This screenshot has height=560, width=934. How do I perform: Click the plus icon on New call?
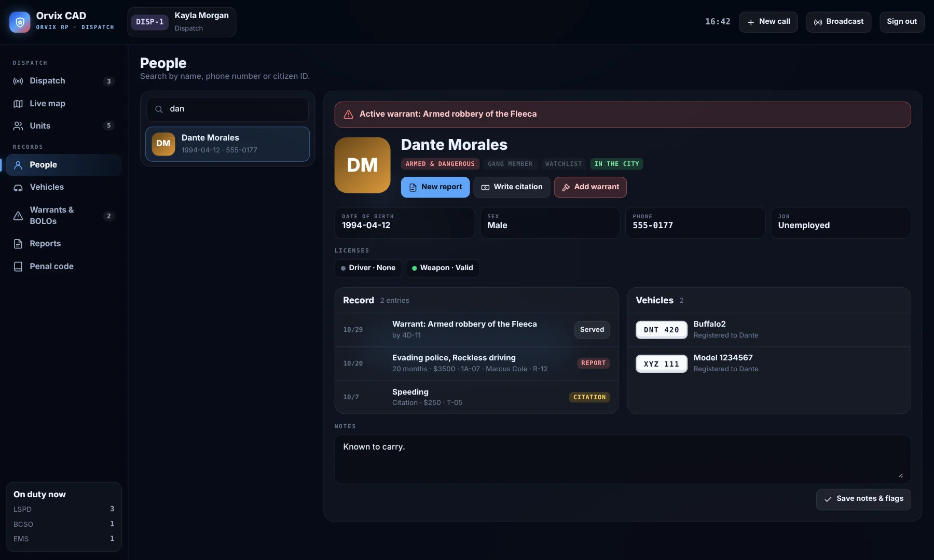750,22
